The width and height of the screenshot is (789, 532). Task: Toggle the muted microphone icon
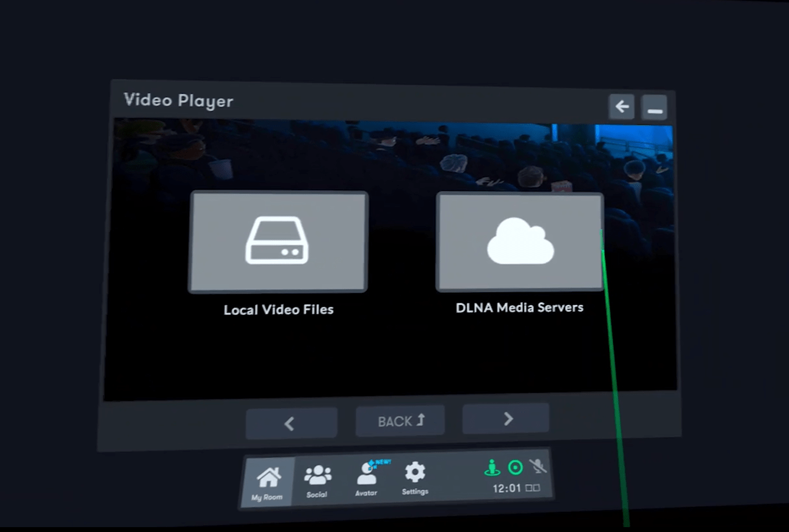coord(538,467)
